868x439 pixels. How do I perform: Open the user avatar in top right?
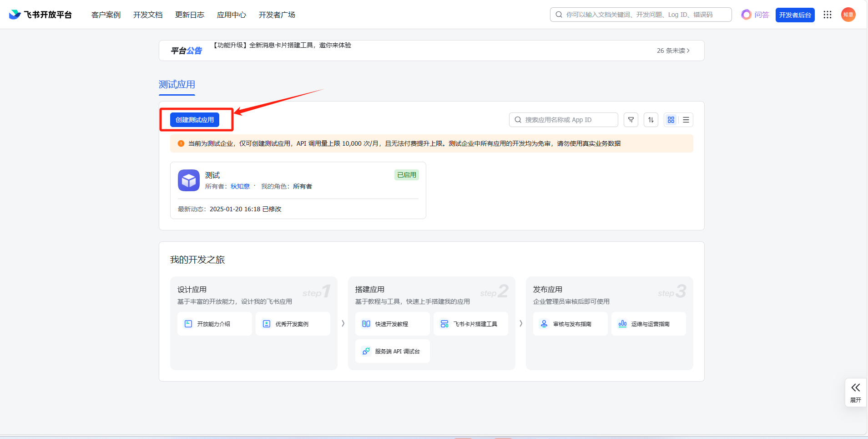[x=848, y=15]
